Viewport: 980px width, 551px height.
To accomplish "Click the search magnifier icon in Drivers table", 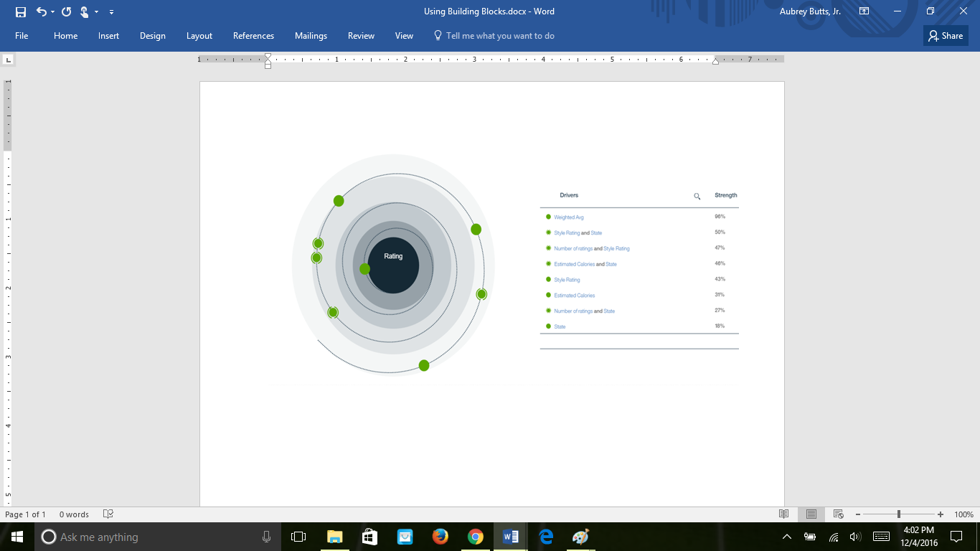I will click(x=697, y=196).
